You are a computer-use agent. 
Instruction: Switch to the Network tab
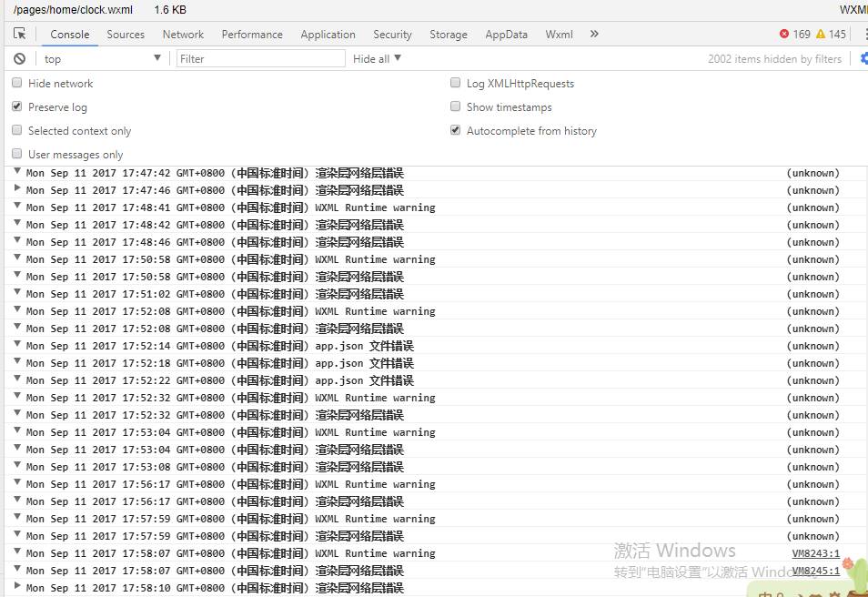(183, 34)
